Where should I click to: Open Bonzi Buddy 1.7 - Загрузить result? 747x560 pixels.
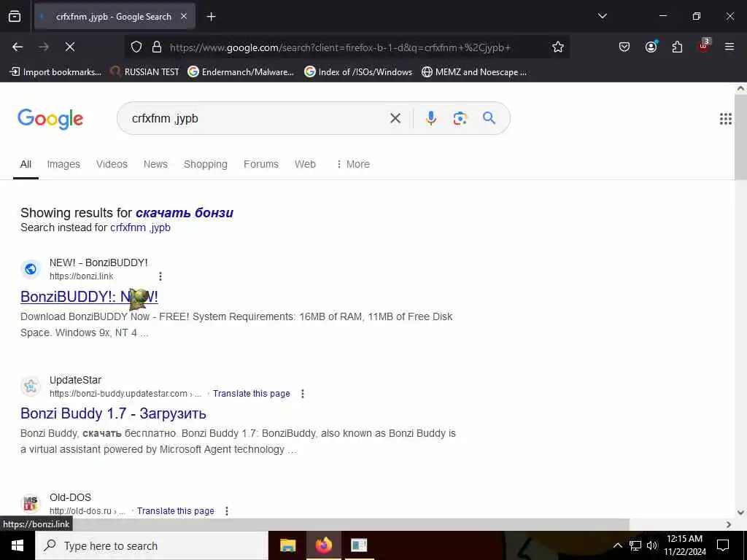pyautogui.click(x=113, y=413)
